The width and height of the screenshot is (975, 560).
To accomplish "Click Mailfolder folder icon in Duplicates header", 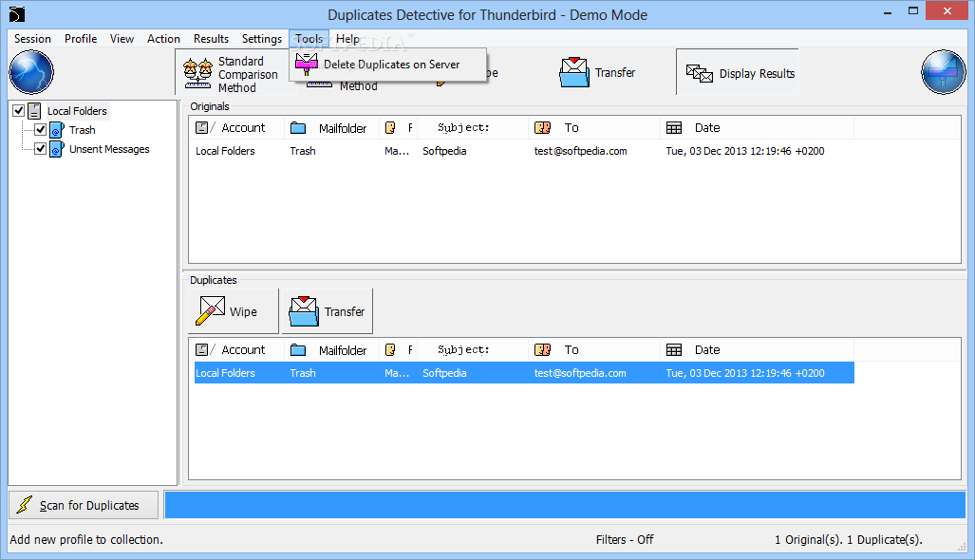I will pyautogui.click(x=298, y=350).
